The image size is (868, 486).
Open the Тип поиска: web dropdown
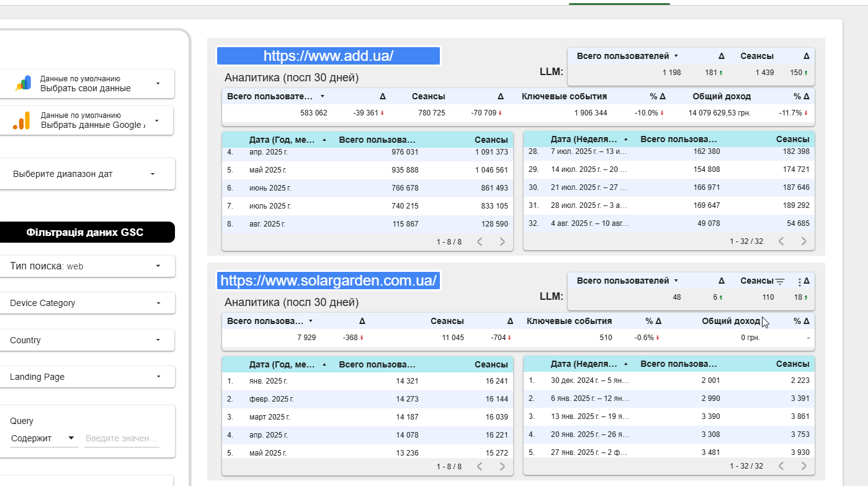point(87,266)
